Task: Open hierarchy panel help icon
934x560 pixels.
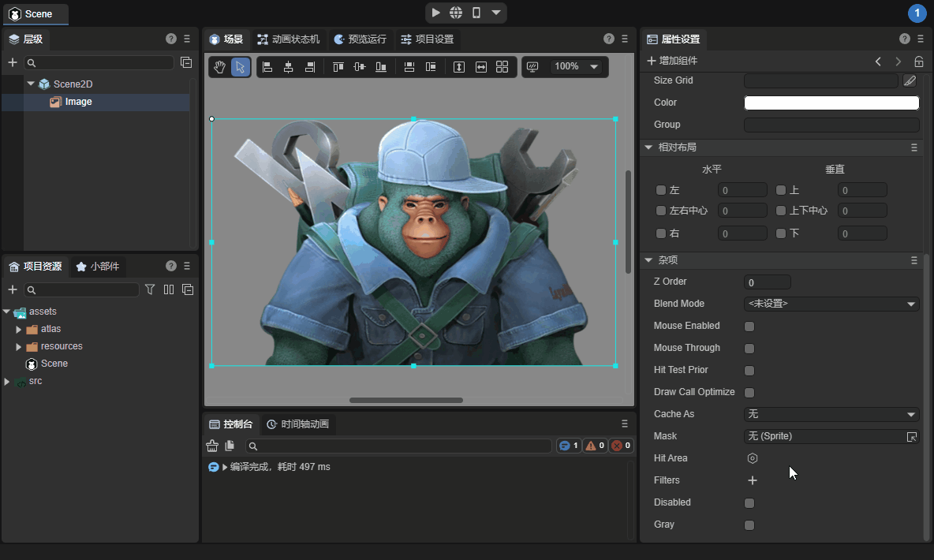Action: [x=171, y=39]
